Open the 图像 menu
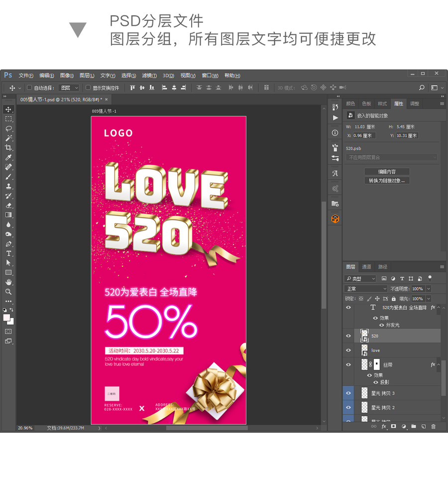This screenshot has height=485, width=448. [67, 76]
